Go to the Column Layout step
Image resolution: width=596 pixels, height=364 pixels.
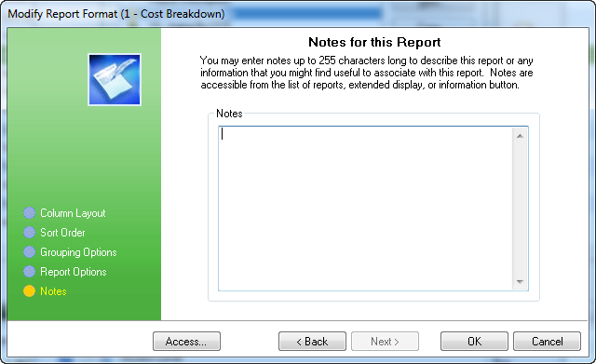[x=73, y=213]
